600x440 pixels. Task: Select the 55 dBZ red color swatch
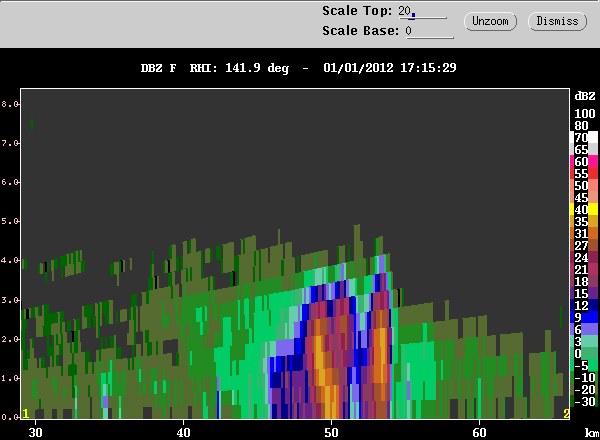[x=593, y=173]
